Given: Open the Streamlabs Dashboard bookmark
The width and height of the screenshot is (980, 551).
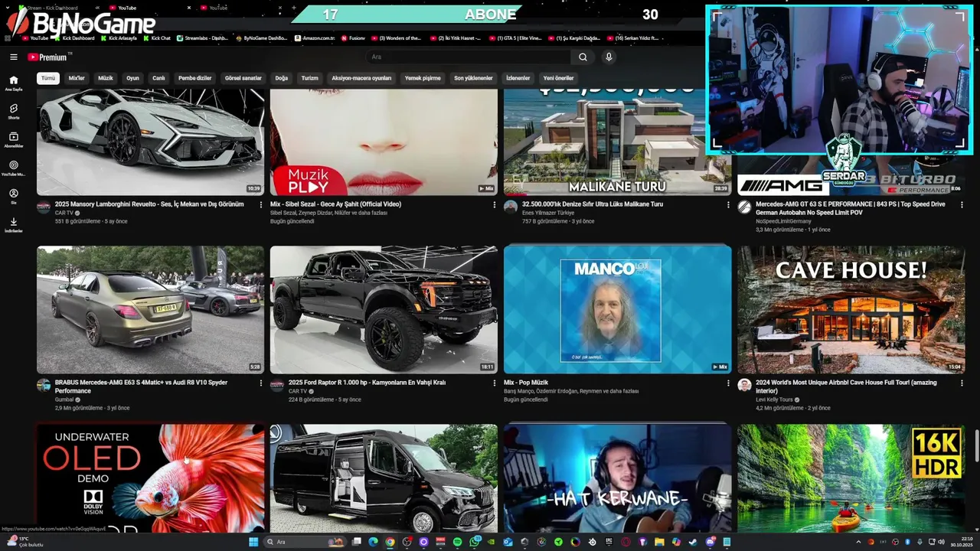Looking at the screenshot, I should (202, 37).
